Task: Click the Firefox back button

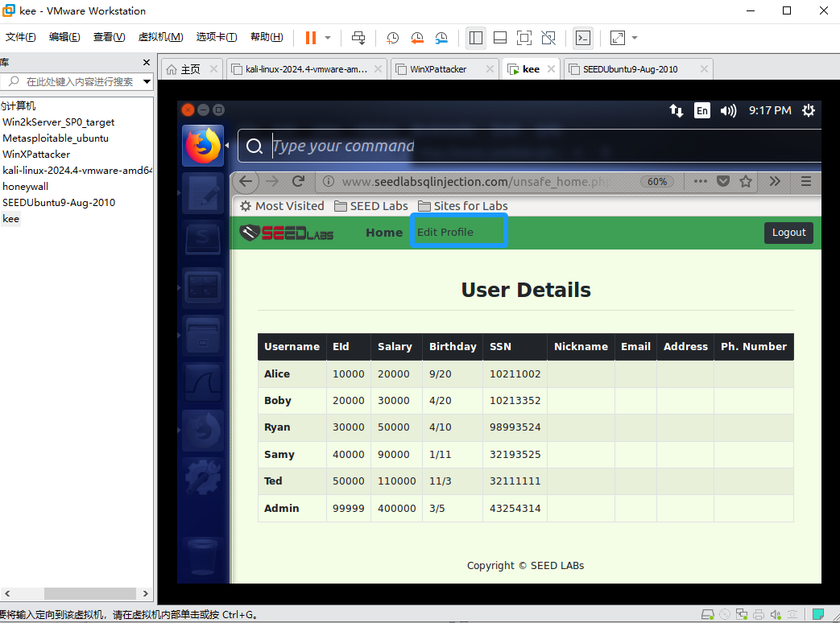Action: click(x=246, y=181)
